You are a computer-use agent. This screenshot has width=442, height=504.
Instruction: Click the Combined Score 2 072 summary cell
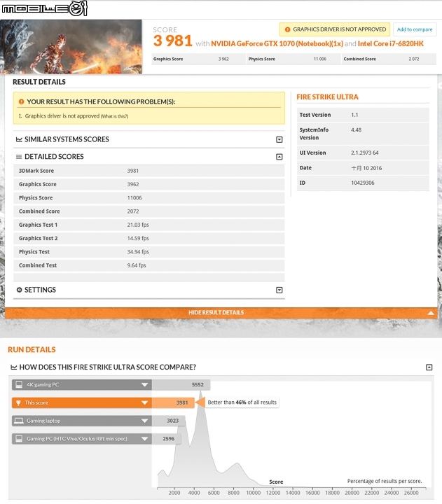[389, 59]
